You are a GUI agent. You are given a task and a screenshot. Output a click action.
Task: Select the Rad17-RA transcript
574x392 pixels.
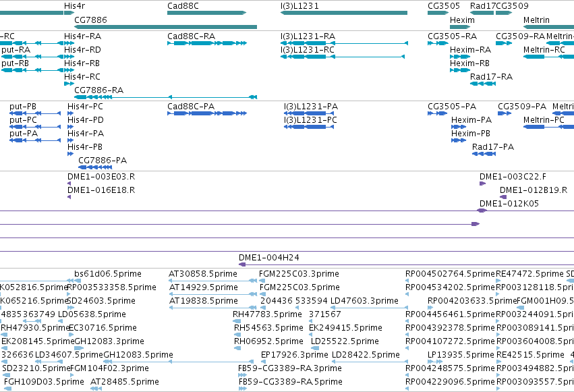(483, 84)
